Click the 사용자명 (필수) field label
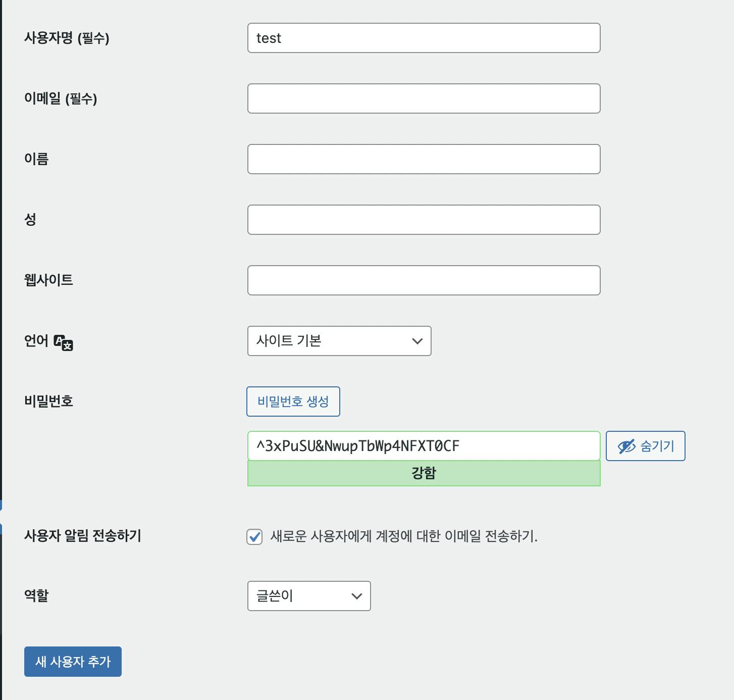The image size is (734, 700). (67, 38)
